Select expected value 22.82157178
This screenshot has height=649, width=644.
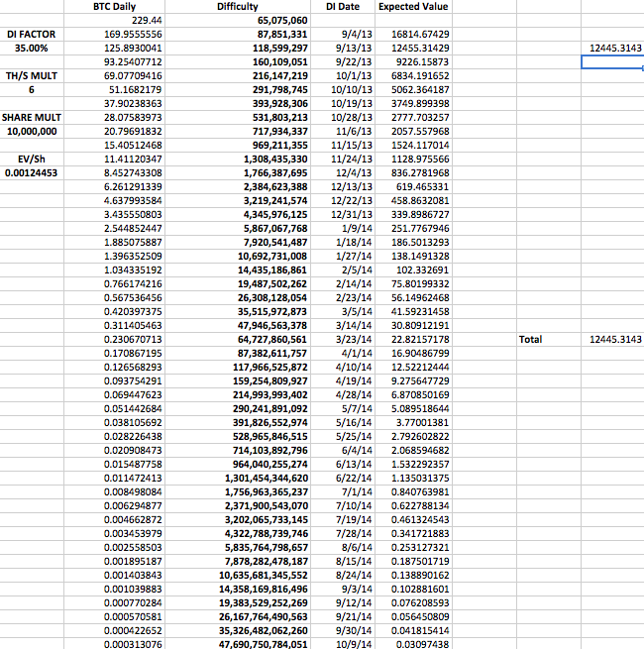coord(413,340)
